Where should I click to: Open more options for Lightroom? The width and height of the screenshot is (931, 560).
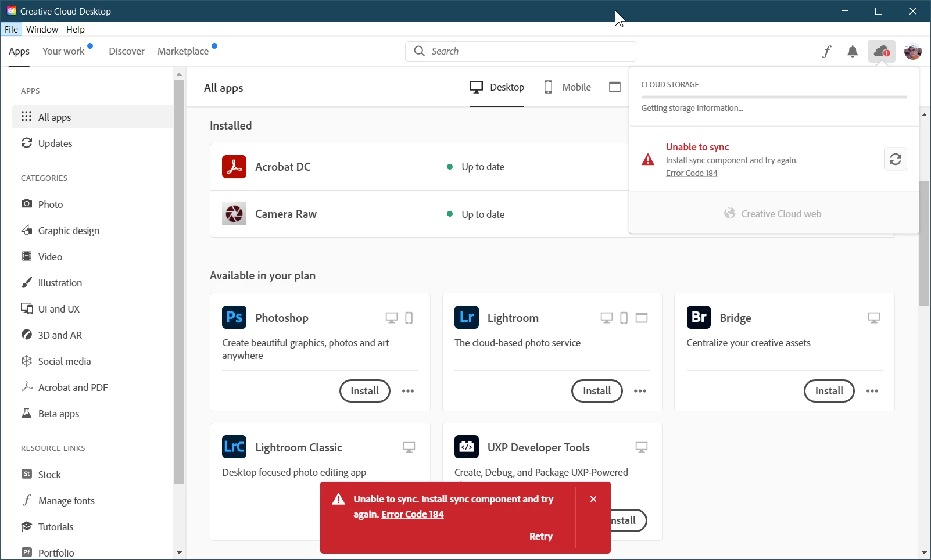pos(640,391)
